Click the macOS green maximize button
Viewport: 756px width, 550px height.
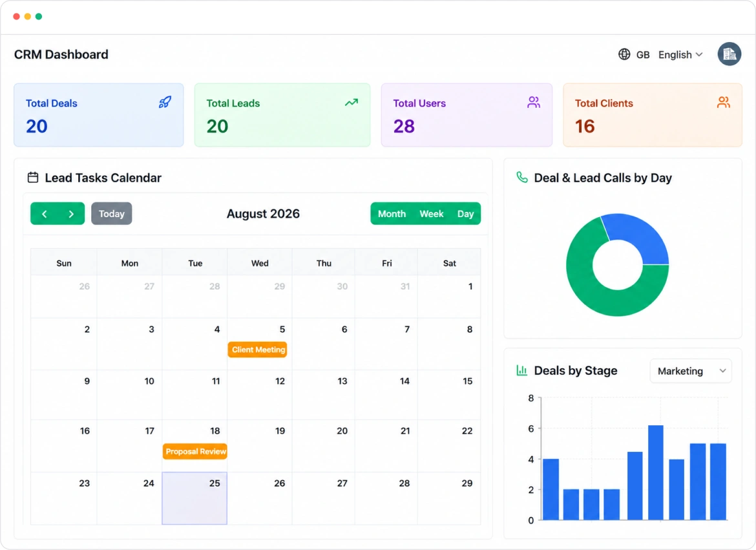39,16
